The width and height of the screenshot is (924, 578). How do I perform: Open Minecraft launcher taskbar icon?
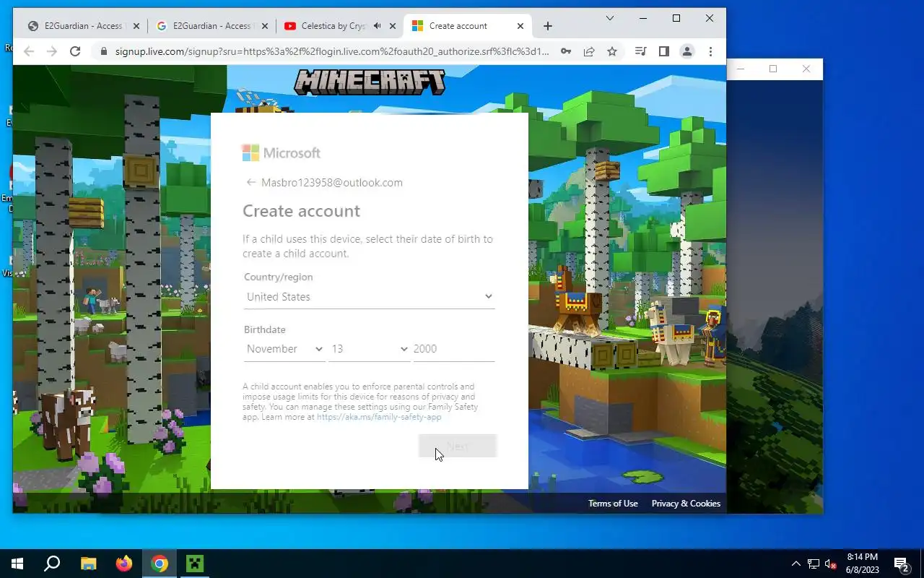pyautogui.click(x=195, y=564)
